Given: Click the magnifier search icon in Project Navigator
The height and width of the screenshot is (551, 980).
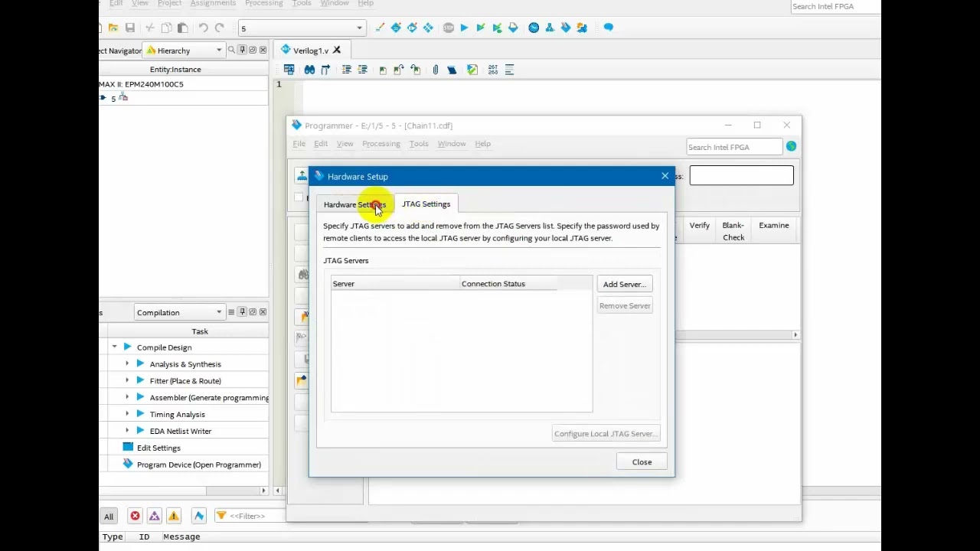Looking at the screenshot, I should tap(231, 51).
